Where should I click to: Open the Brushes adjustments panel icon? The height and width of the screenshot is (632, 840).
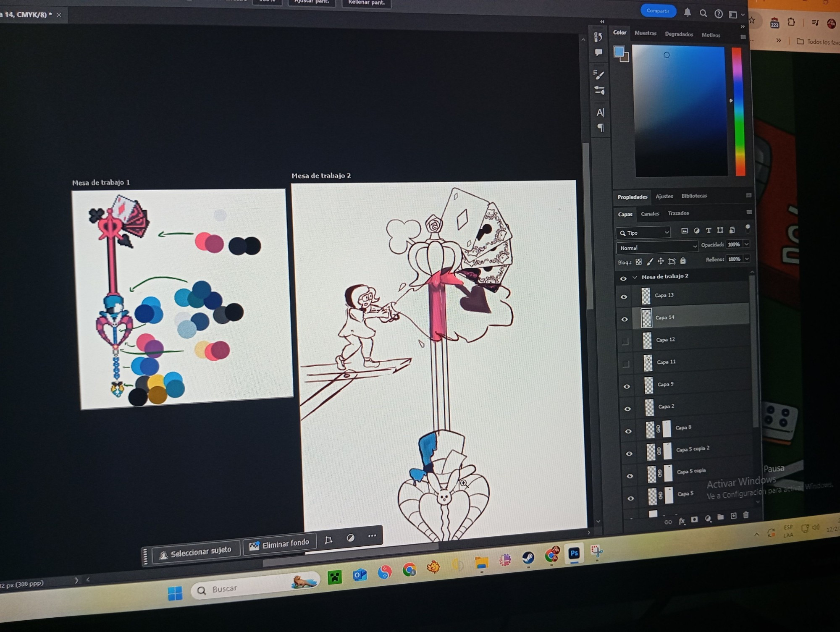click(599, 90)
